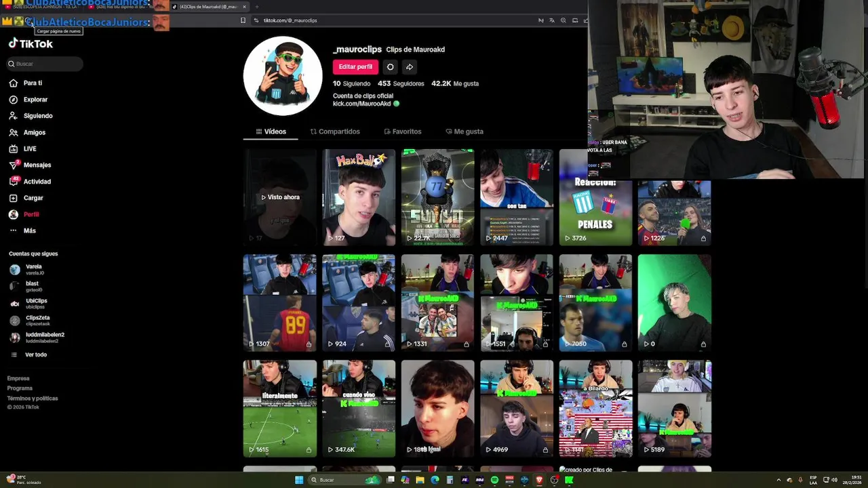This screenshot has width=868, height=488.
Task: Click the TikTok logo
Action: point(31,43)
